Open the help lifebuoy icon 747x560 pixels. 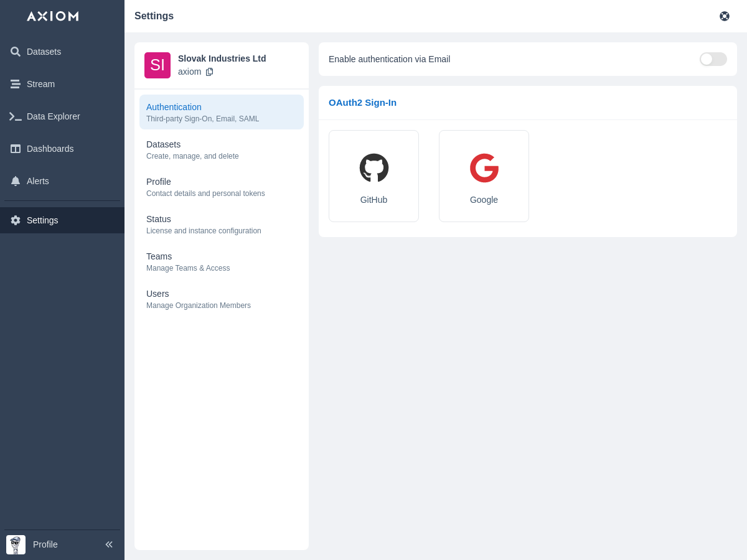725,16
